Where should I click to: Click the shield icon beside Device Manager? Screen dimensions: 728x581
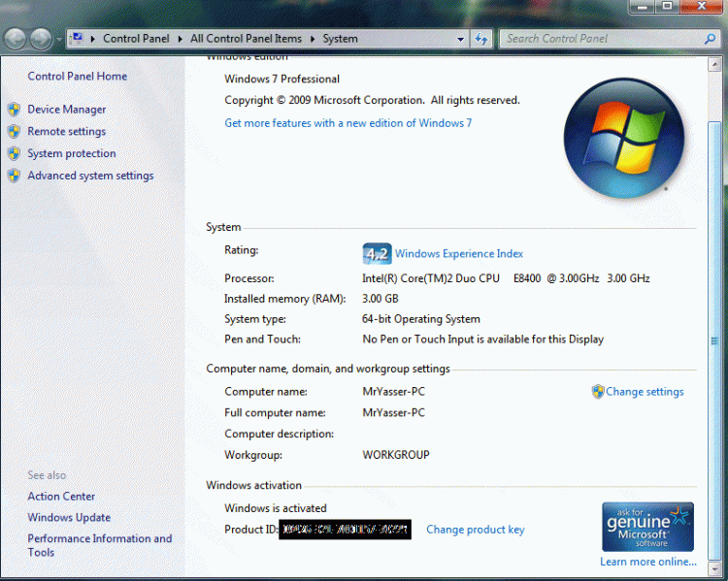click(x=15, y=110)
